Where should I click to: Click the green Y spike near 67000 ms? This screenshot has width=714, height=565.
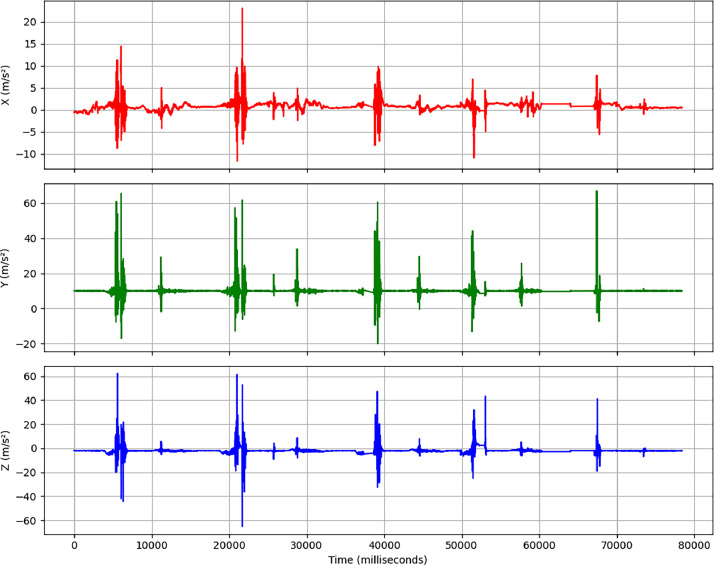pyautogui.click(x=597, y=192)
